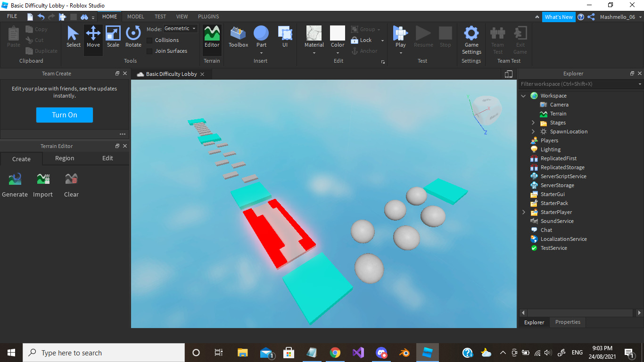Click the Team Create panel options ellipsis
Viewport: 644px width, 362px height.
tap(123, 134)
